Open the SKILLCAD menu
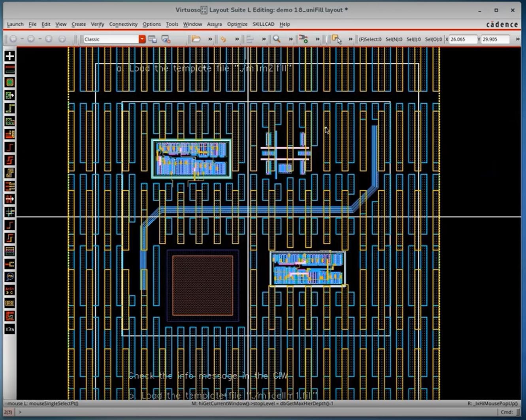The width and height of the screenshot is (526, 420). (x=263, y=24)
